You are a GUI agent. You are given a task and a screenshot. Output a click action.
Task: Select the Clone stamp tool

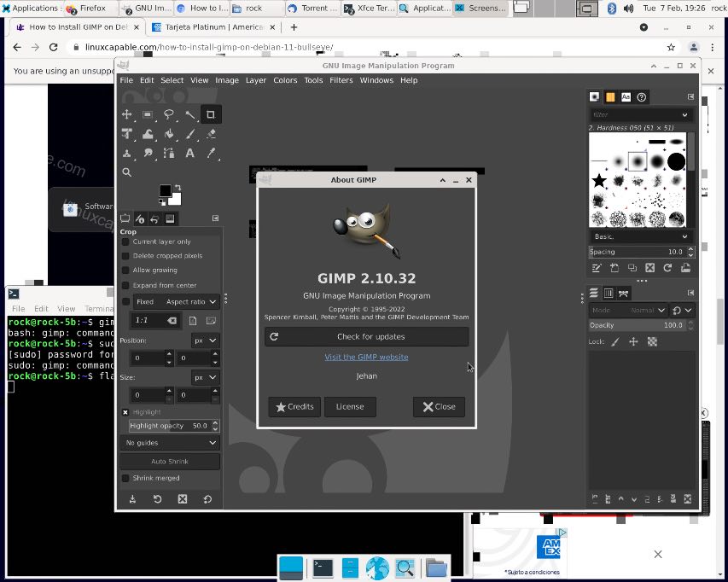(x=127, y=153)
